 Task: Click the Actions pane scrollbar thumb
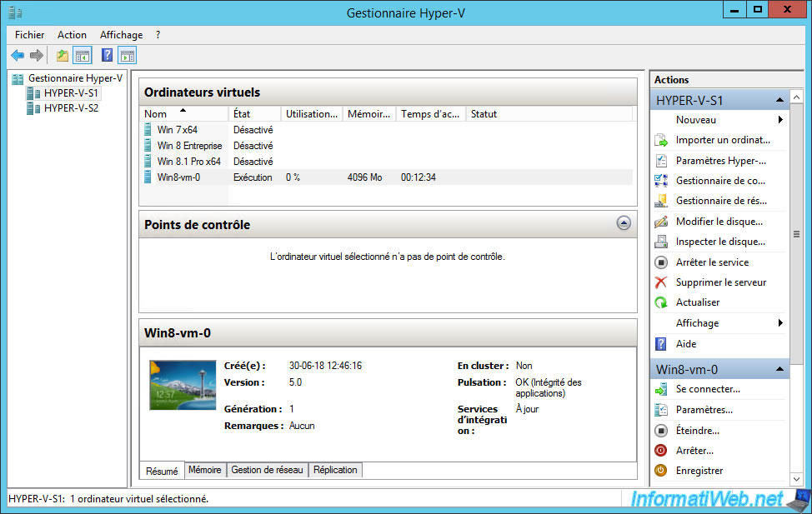pos(796,234)
